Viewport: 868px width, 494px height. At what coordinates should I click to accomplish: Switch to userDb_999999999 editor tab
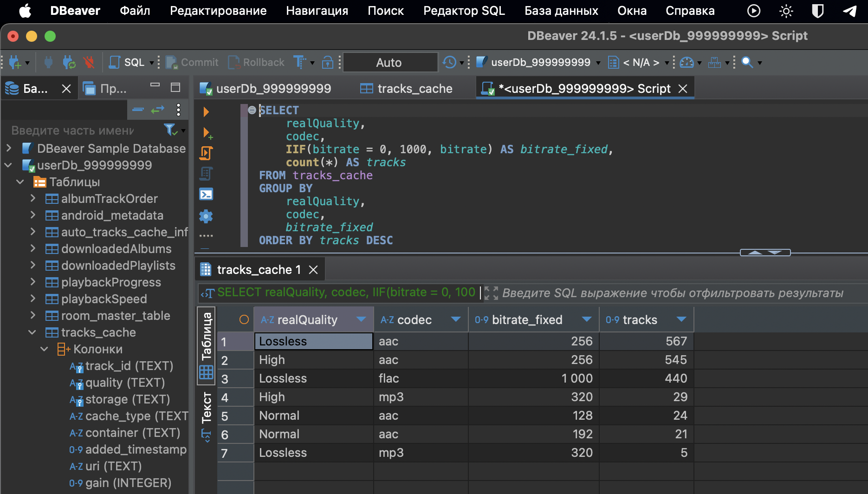(x=266, y=89)
